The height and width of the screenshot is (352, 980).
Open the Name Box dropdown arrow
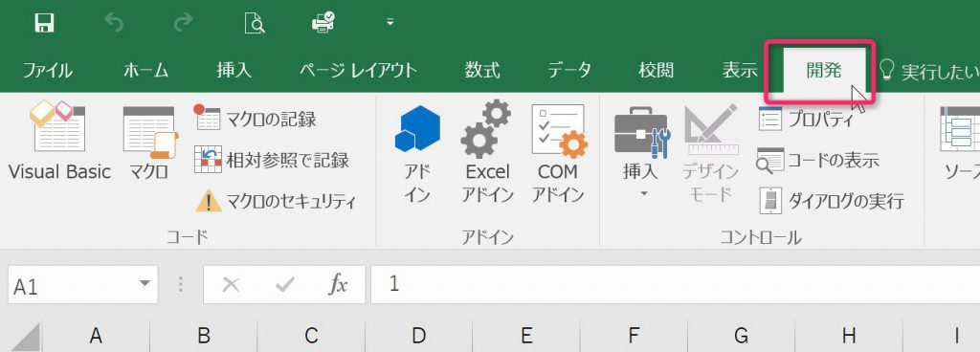pyautogui.click(x=145, y=285)
